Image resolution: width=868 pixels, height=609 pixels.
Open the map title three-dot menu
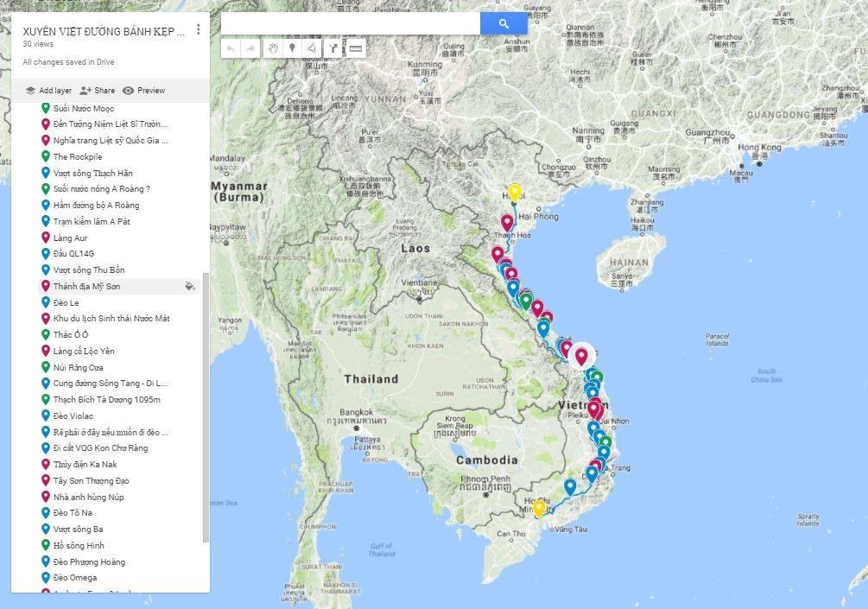tap(199, 29)
